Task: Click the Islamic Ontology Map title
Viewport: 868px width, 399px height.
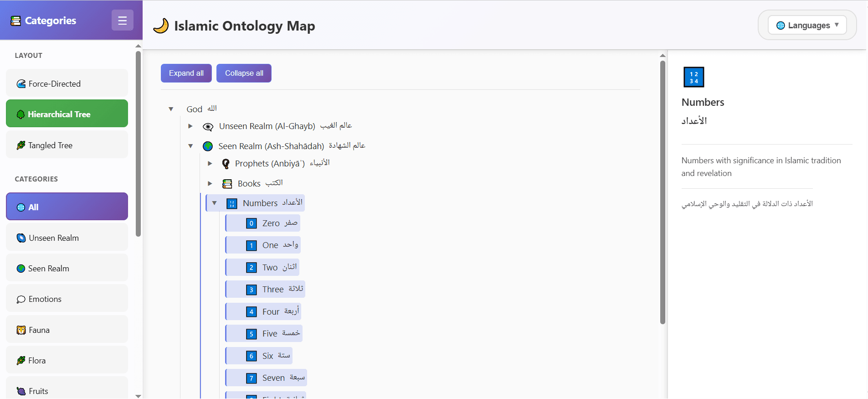Action: click(x=245, y=26)
